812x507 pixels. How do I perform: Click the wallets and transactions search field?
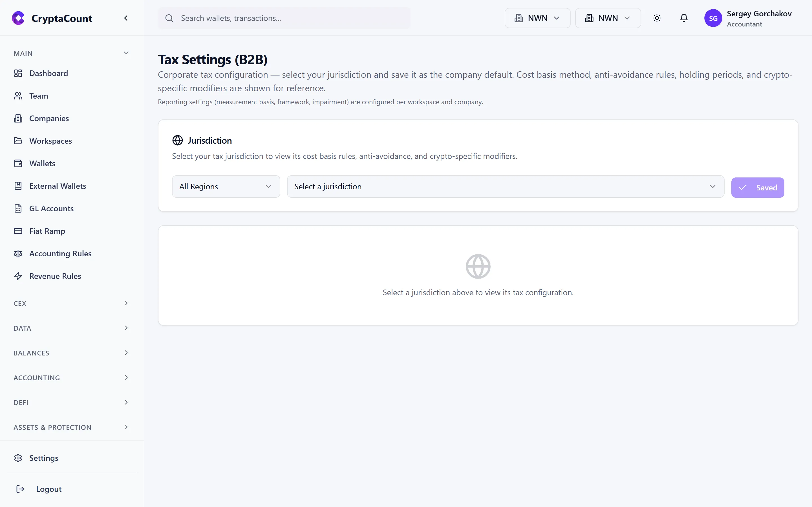point(284,18)
